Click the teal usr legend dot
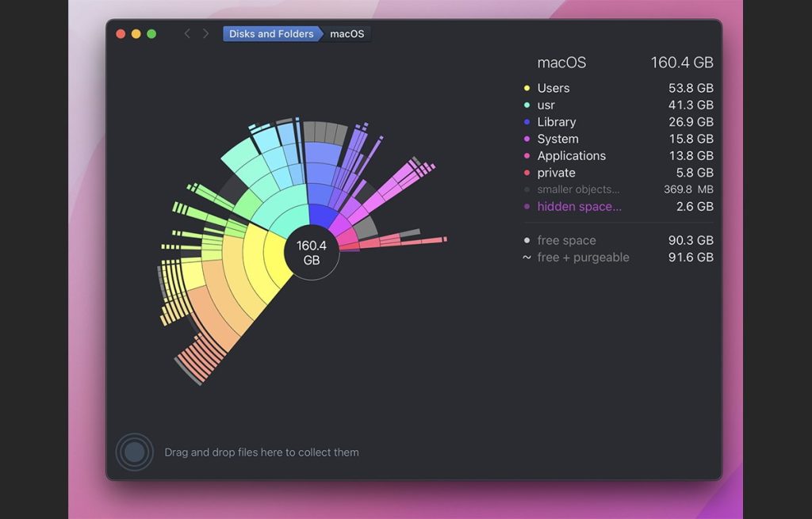The height and width of the screenshot is (519, 812). pos(527,105)
